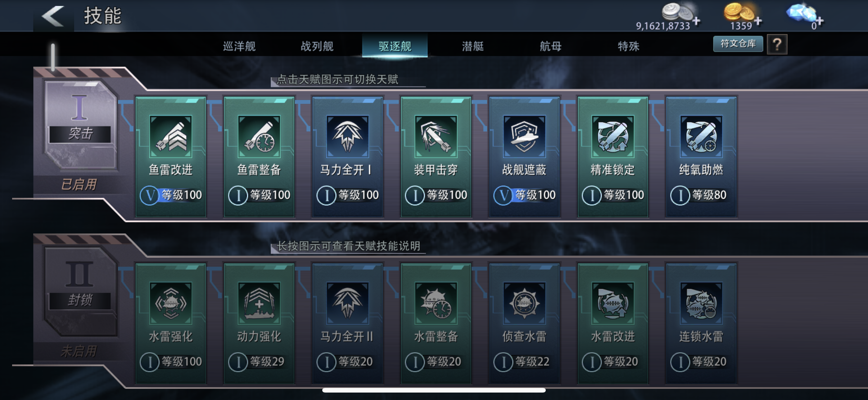Switch to the 巡洋舰 tab
The image size is (868, 400).
tap(240, 46)
